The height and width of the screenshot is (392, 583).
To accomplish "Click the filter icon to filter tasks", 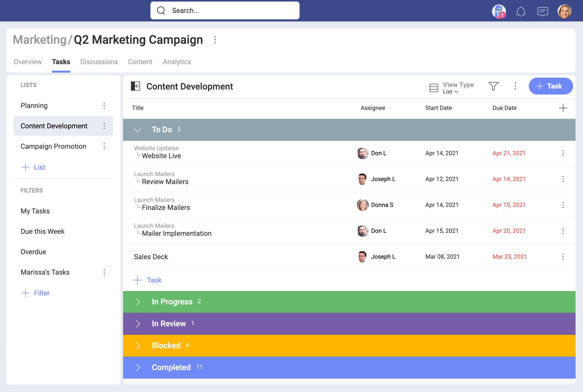I will pos(493,86).
